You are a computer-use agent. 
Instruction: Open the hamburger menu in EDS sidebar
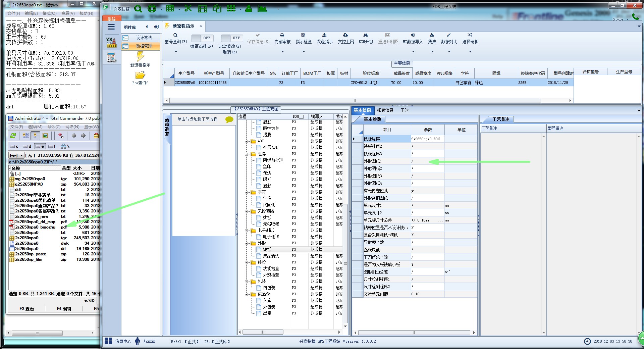click(x=111, y=27)
